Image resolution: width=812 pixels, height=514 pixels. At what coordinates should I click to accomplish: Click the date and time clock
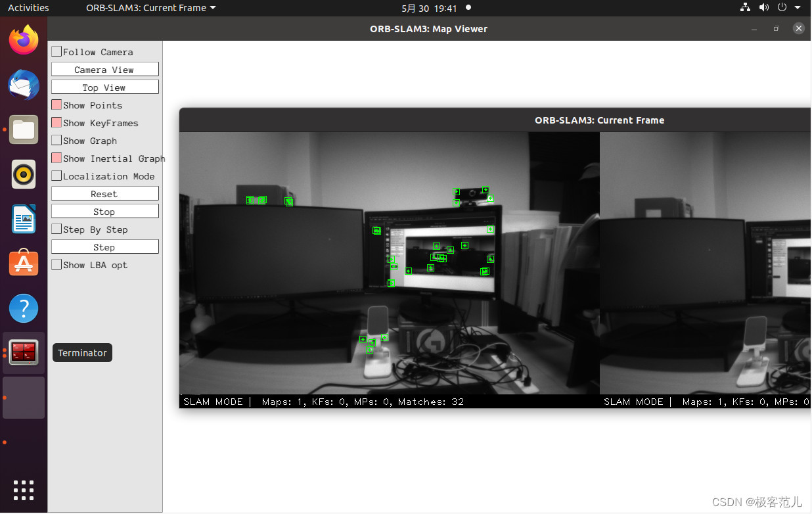[429, 8]
